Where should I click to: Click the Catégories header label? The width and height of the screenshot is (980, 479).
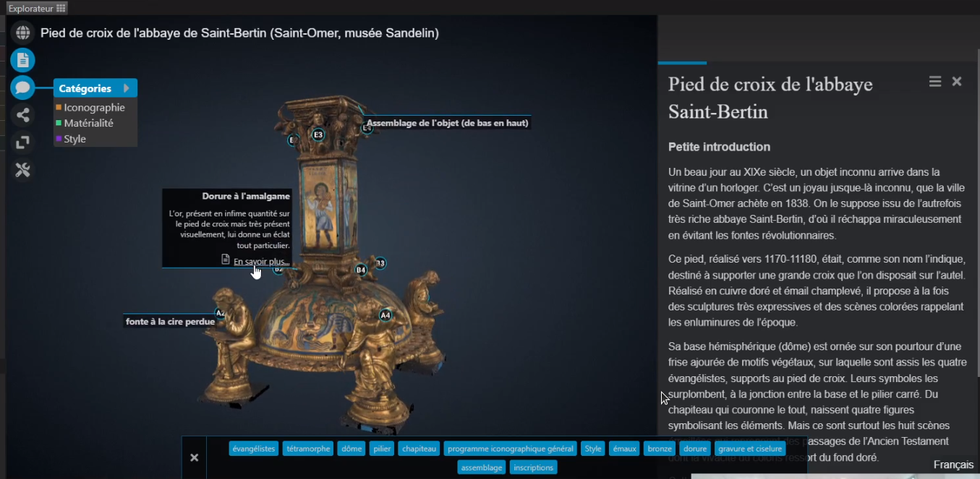coord(85,88)
